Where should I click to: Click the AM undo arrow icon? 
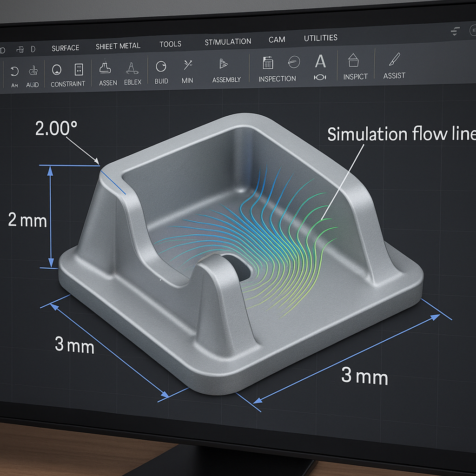tap(14, 71)
